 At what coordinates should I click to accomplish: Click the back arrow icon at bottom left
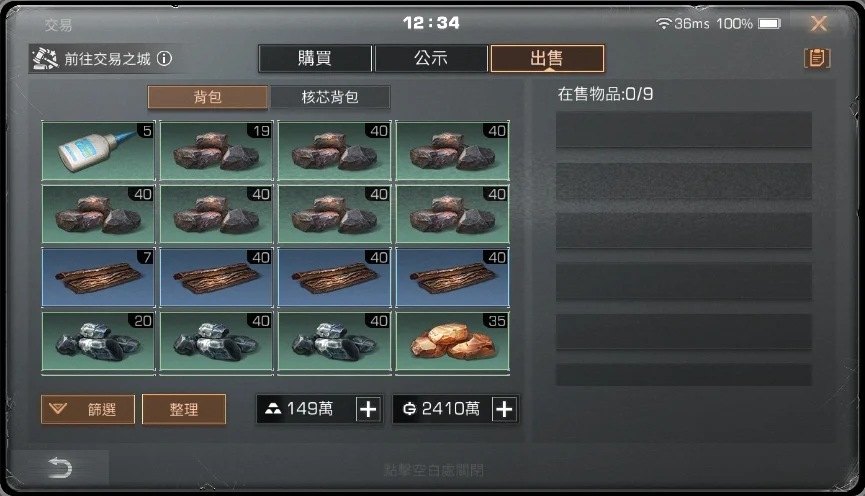[60, 468]
